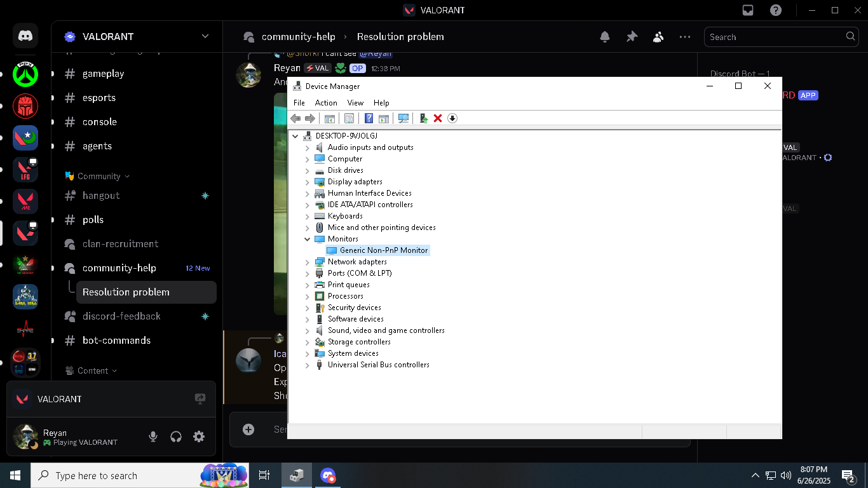Click the show/hide console tree toolbar icon
This screenshot has height=488, width=868.
pos(330,118)
